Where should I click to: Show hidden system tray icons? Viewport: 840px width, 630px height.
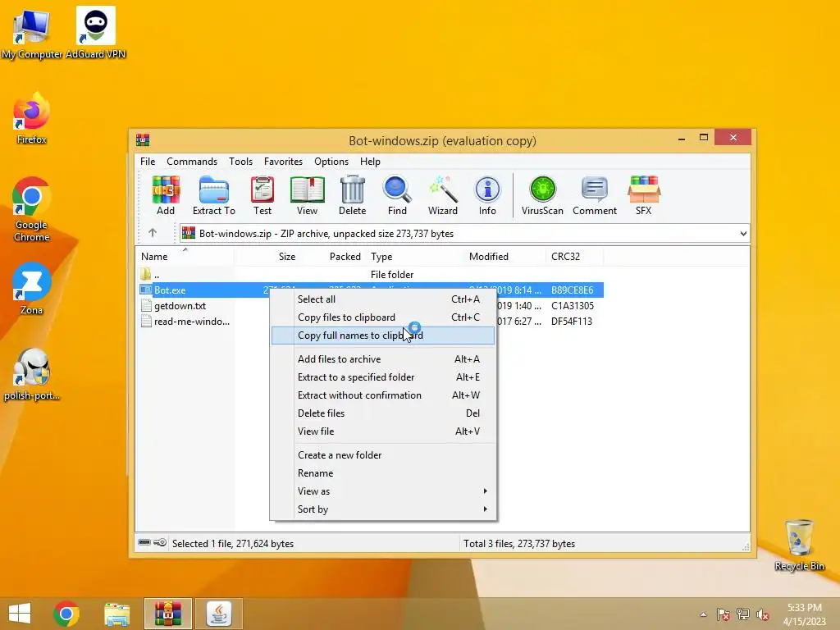pos(703,614)
